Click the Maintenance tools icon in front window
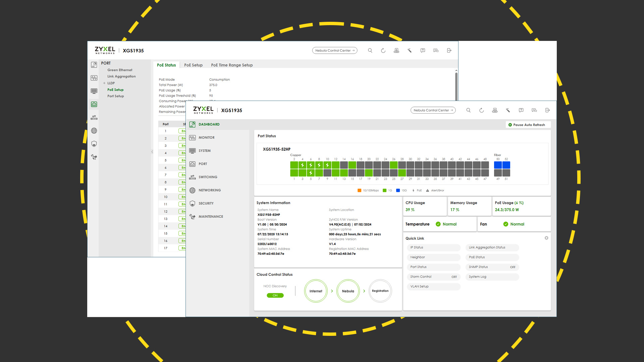 [193, 217]
